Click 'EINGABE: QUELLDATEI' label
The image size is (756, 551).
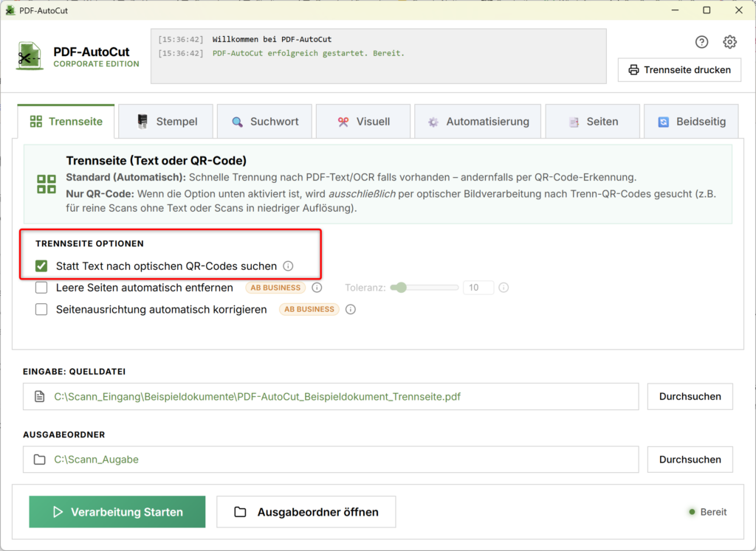(75, 372)
